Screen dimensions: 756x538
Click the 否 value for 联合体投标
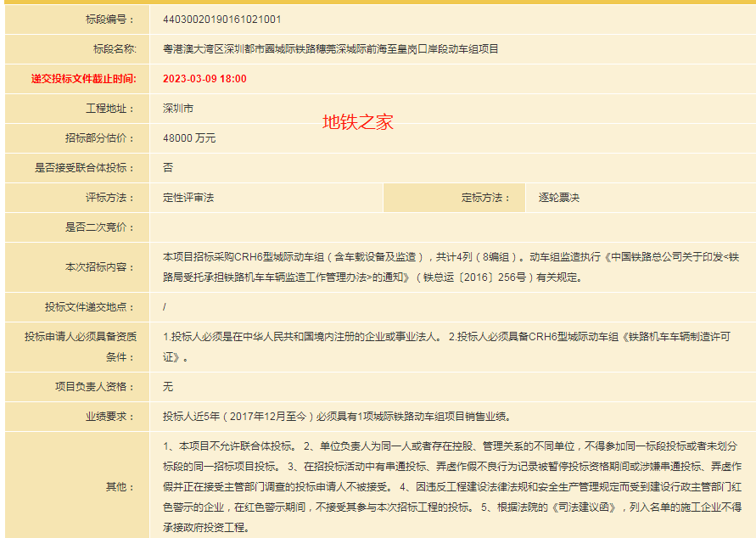[x=168, y=168]
